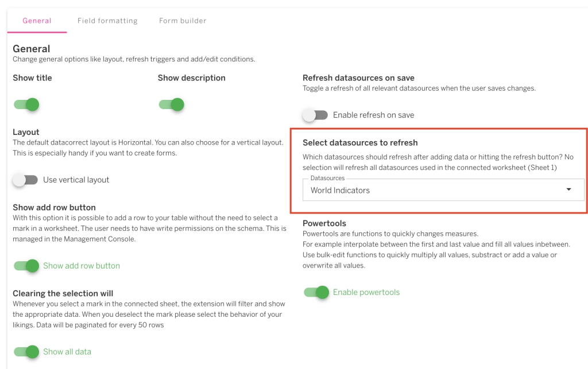Expand the Datasources dropdown arrow
Screen dimensions: 588x369
[x=568, y=190]
